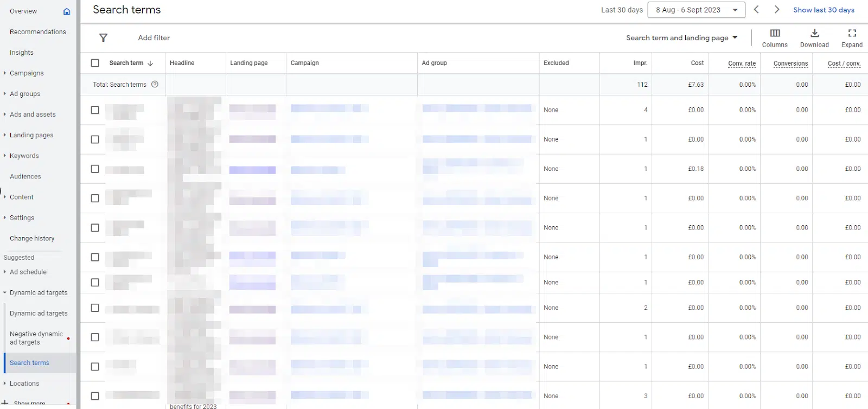Viewport: 868px width, 409px height.
Task: Tick checkbox of row costing £0.18
Action: (95, 169)
